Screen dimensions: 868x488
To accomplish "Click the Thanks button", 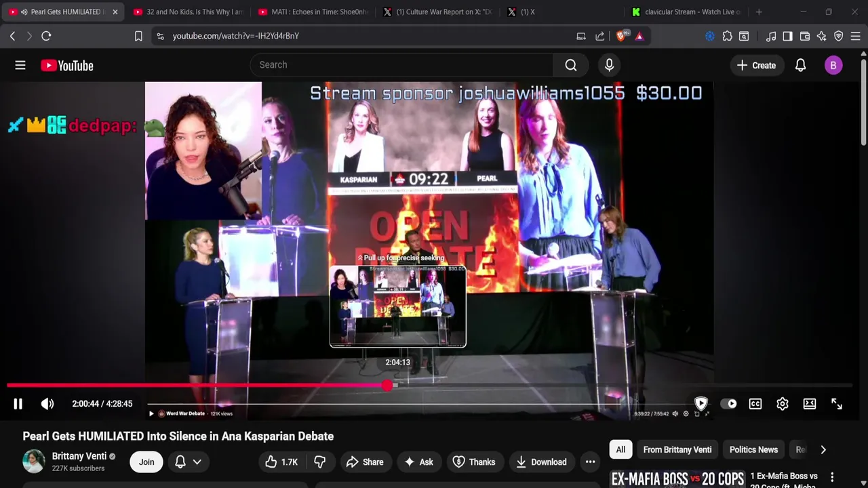I will pos(474,462).
